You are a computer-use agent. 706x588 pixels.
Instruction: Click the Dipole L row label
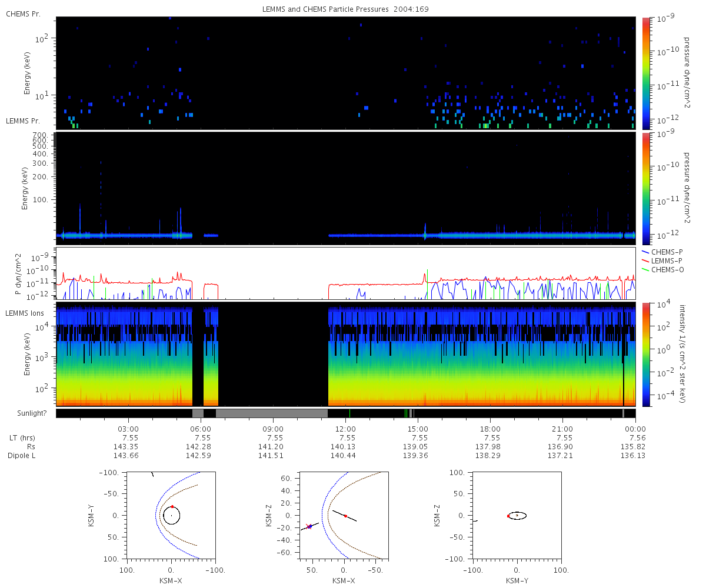[23, 456]
